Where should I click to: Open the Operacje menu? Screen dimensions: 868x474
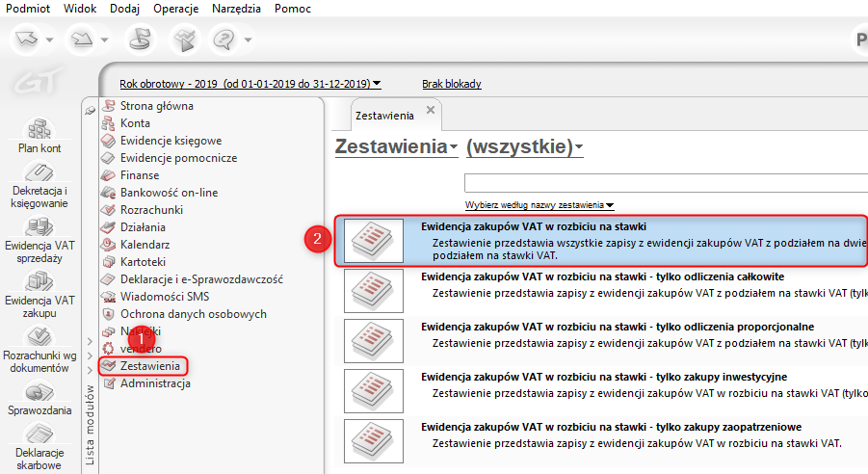point(176,9)
